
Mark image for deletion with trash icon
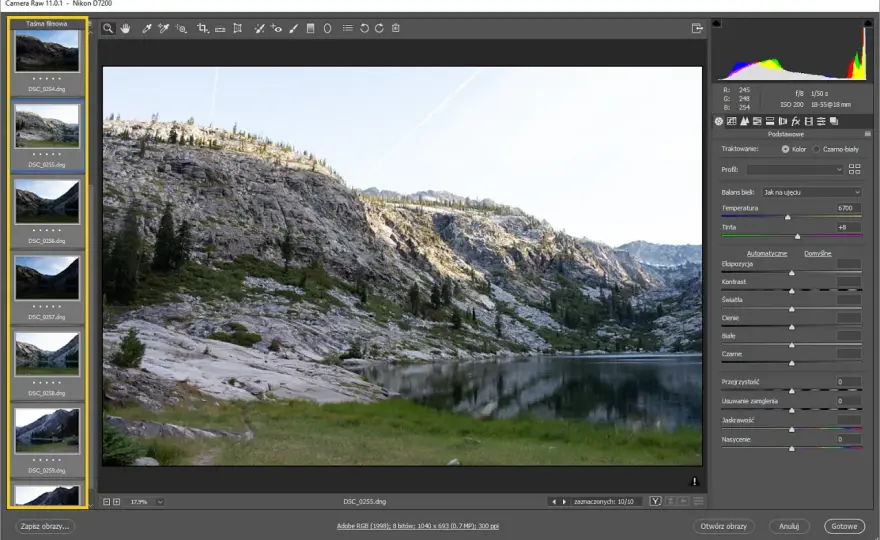click(x=396, y=28)
